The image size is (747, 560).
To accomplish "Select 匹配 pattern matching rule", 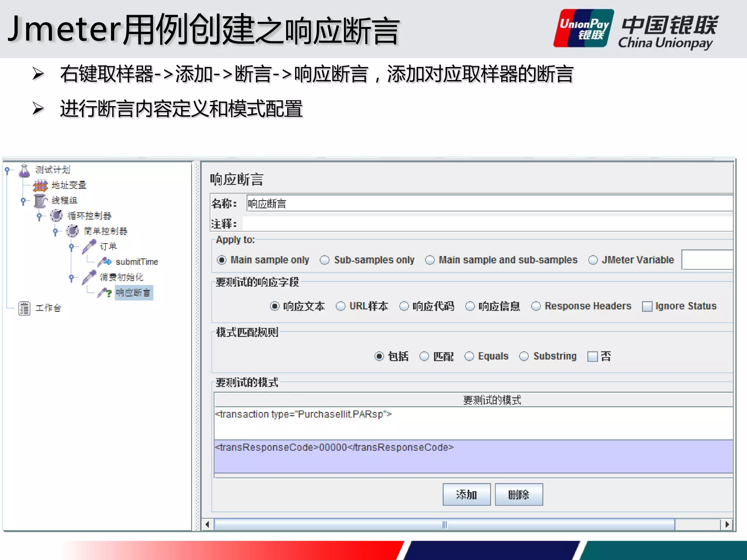I will pos(424,356).
